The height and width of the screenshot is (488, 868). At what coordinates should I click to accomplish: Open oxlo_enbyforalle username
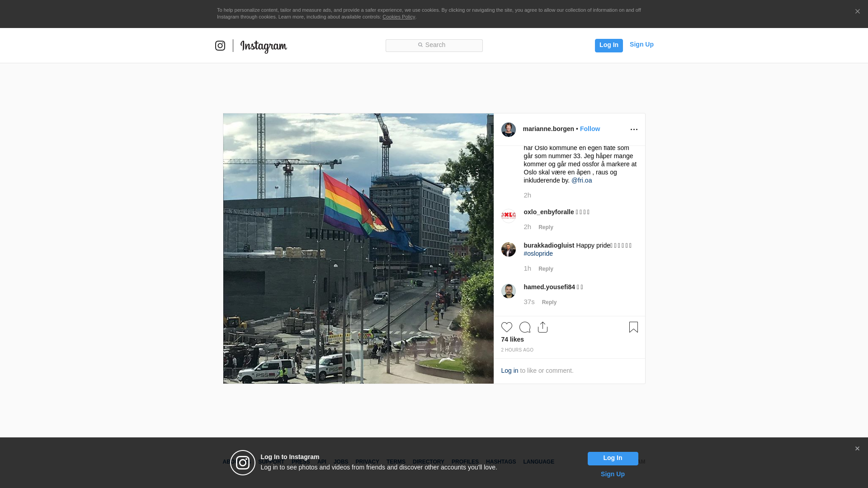[x=549, y=212]
